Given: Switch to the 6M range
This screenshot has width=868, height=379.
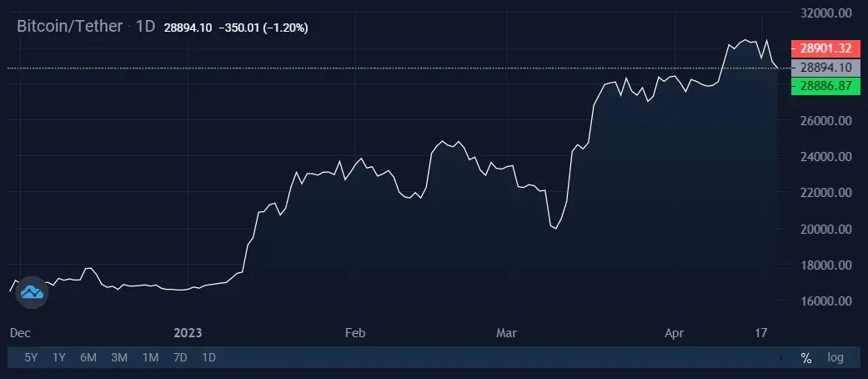Looking at the screenshot, I should pos(88,358).
